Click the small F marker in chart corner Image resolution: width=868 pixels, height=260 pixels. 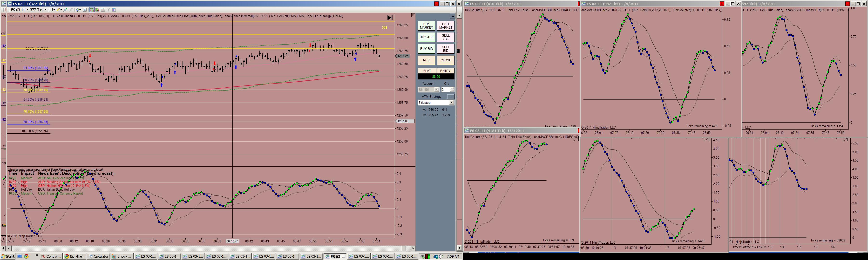tap(413, 15)
